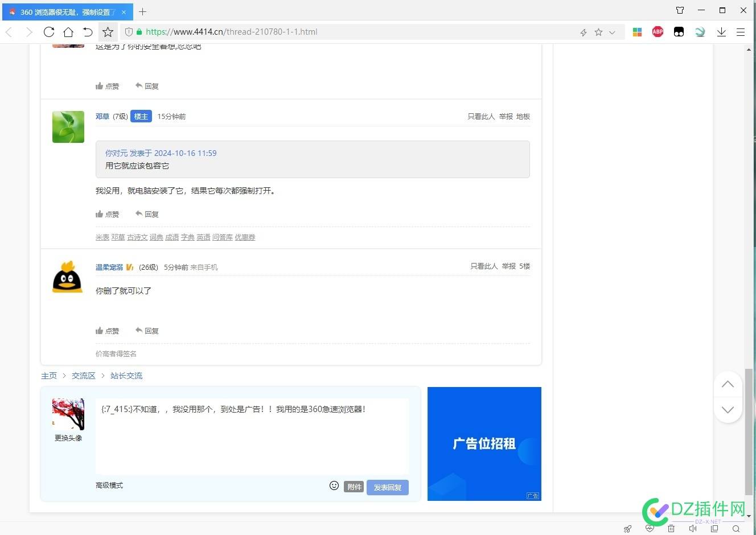Open the emoji smiley picker

tap(334, 485)
